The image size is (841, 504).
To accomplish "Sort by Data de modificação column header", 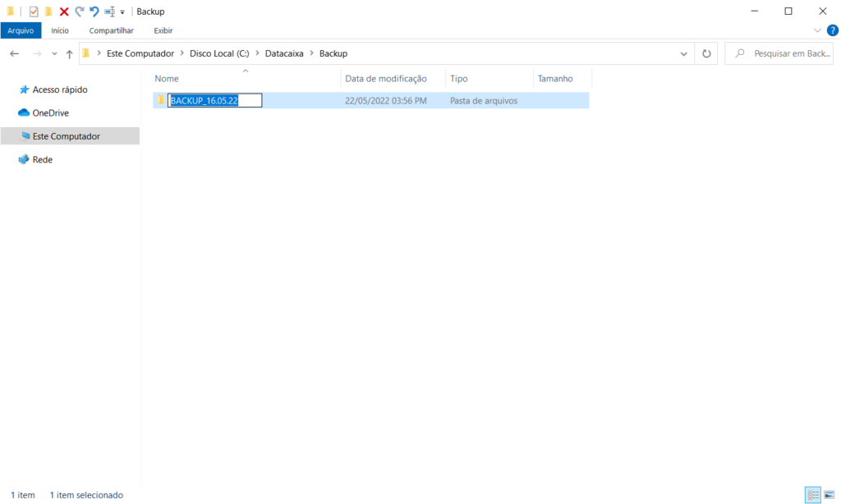I will click(386, 79).
